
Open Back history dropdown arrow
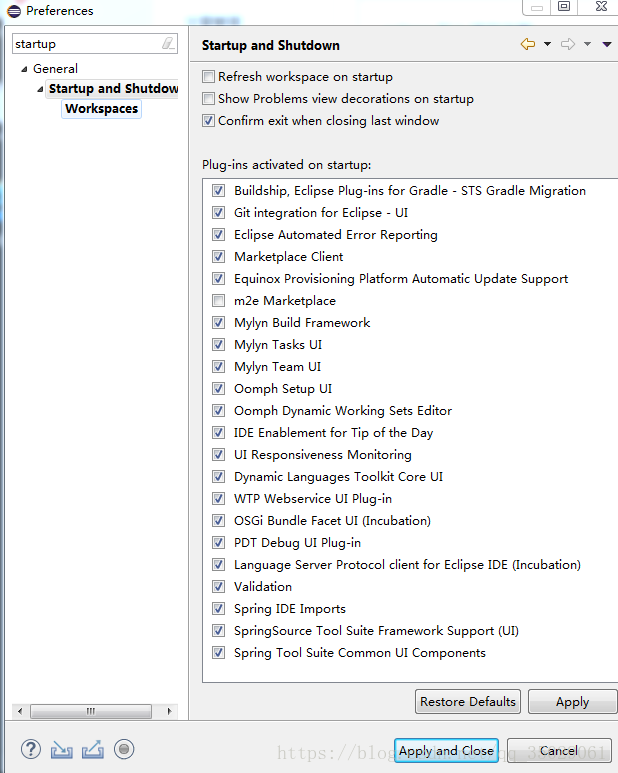coord(548,44)
